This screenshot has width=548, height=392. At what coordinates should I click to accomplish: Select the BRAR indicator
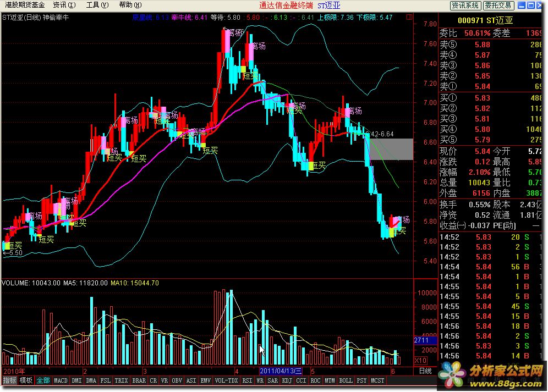139,380
